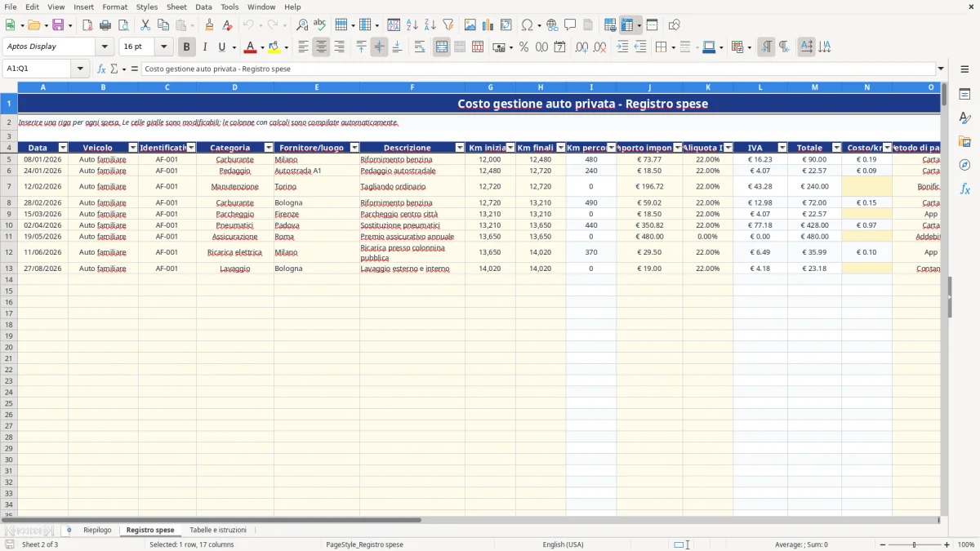Sort the selection ascending

(x=412, y=25)
